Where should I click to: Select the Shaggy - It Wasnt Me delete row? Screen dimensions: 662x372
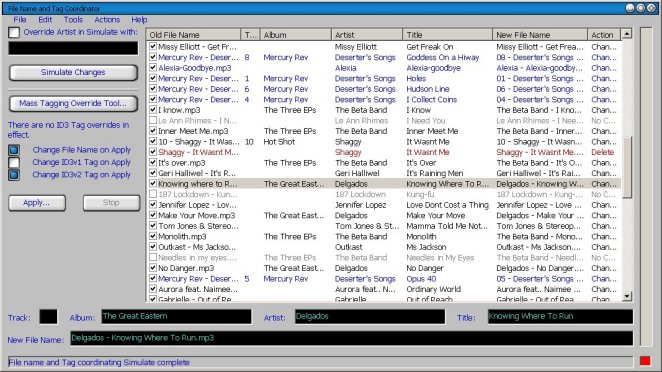(x=384, y=152)
